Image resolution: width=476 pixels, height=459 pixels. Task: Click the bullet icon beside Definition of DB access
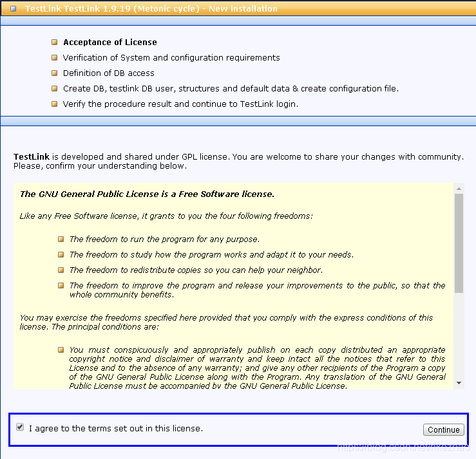[54, 73]
